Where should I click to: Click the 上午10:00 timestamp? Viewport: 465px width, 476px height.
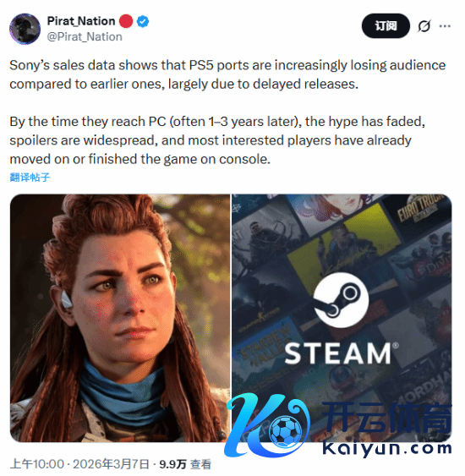(37, 464)
